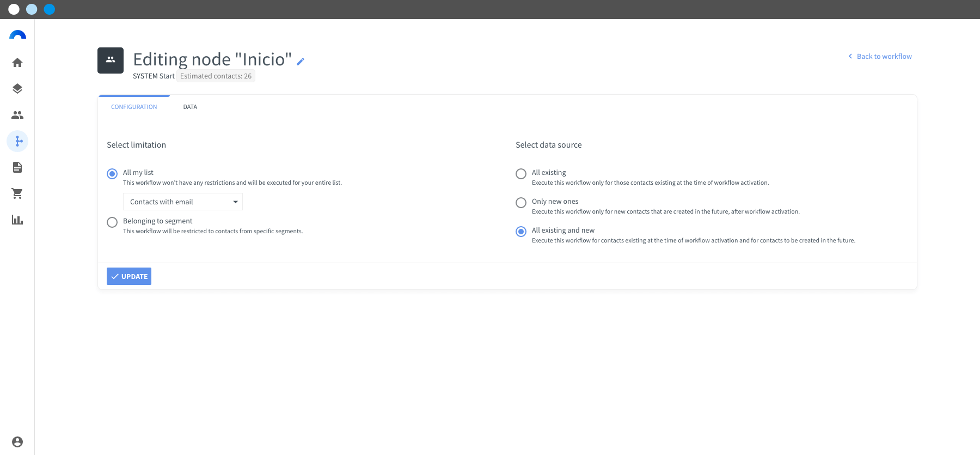This screenshot has width=980, height=455.
Task: Click the 'Editing node "Inicio"' title
Action: click(212, 59)
